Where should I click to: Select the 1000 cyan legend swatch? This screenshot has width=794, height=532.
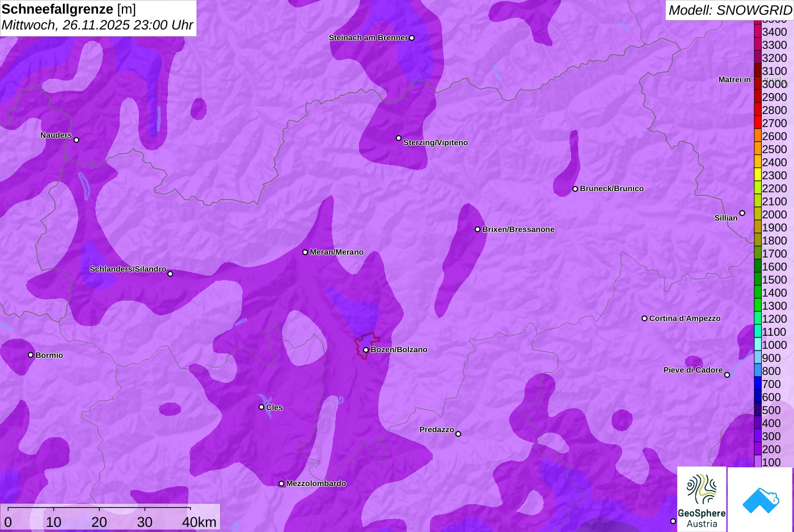click(758, 345)
